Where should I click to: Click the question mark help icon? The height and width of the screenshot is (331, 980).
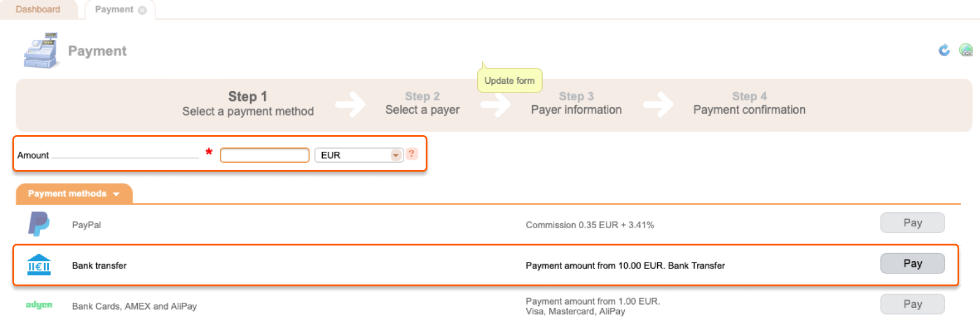point(412,154)
